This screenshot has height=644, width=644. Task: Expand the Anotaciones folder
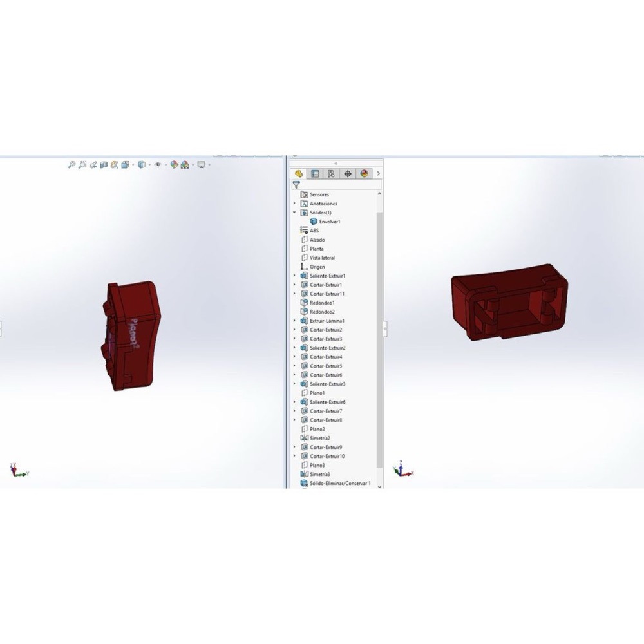(x=294, y=204)
